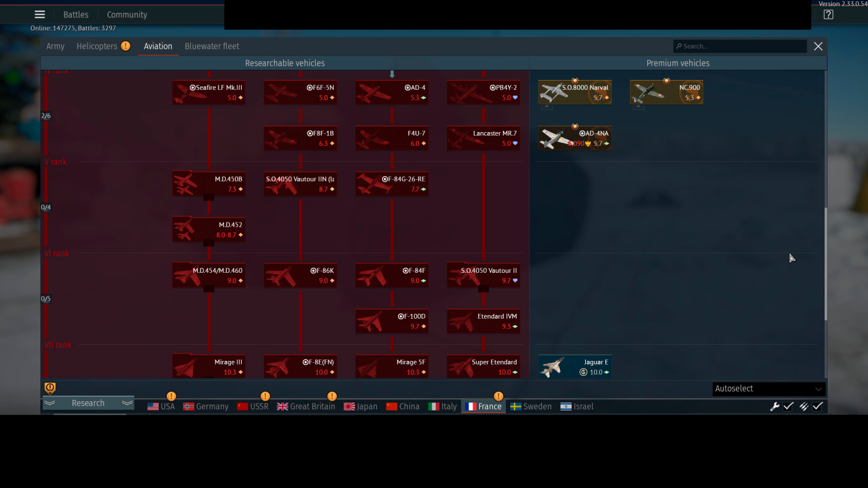Open the hamburger main menu
868x488 pixels.
(x=40, y=14)
